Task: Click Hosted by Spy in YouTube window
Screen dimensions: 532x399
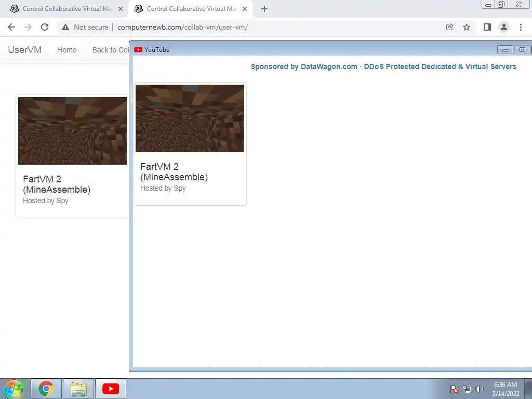Action: coord(163,188)
